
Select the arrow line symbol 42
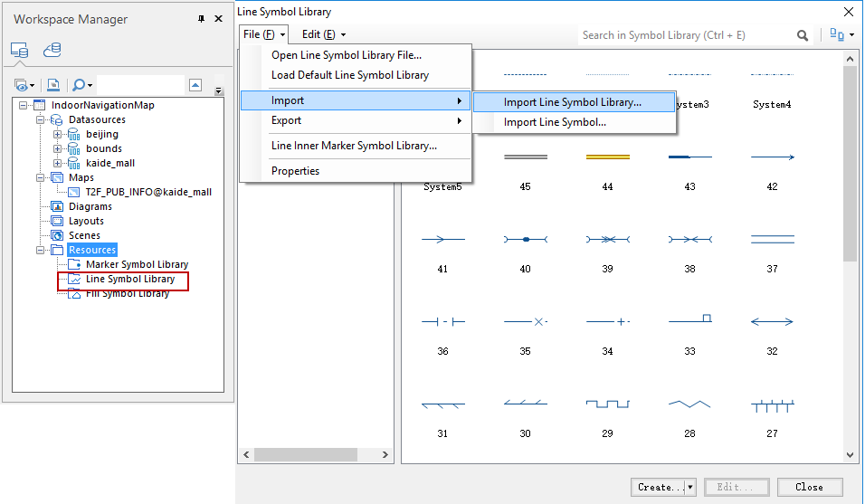click(772, 157)
